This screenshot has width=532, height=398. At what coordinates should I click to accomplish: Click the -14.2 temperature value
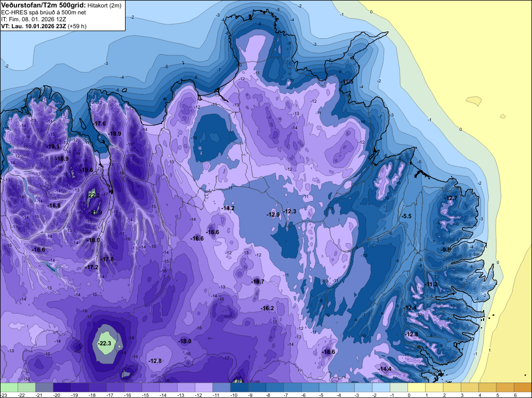228,208
